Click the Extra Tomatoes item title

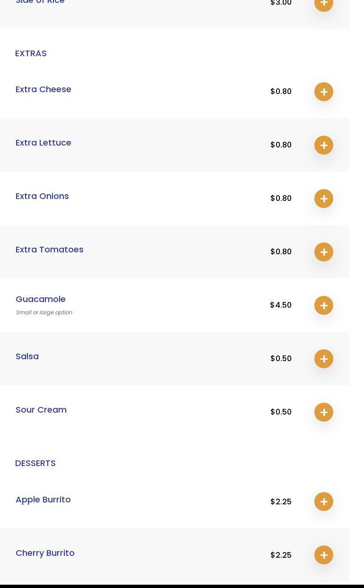(x=50, y=250)
